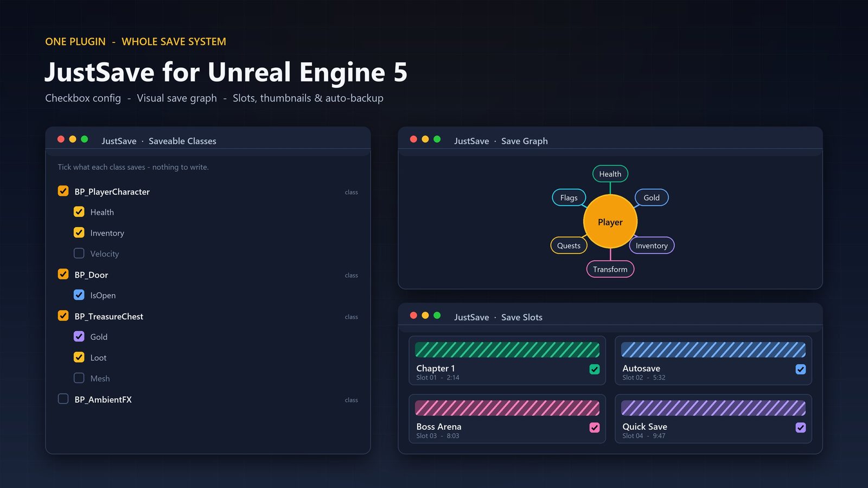Click the "JustSave · Save Slots" window title
The height and width of the screenshot is (488, 868).
tap(498, 317)
